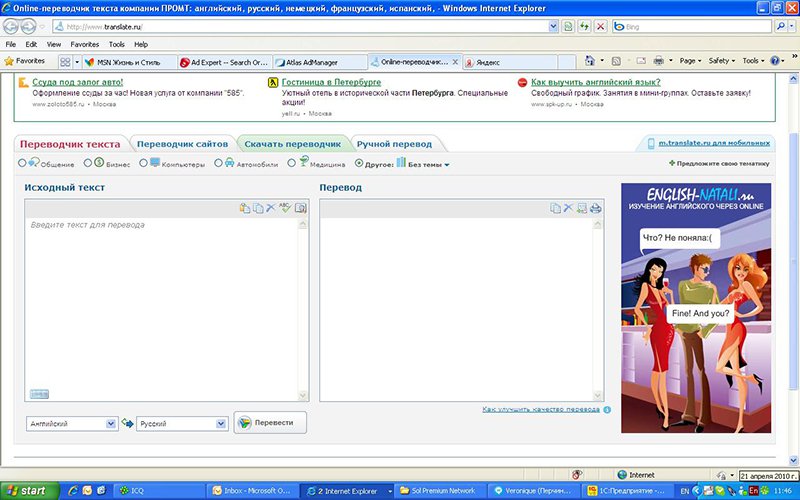
Task: Click the info icon beside translation quality link
Action: point(607,410)
